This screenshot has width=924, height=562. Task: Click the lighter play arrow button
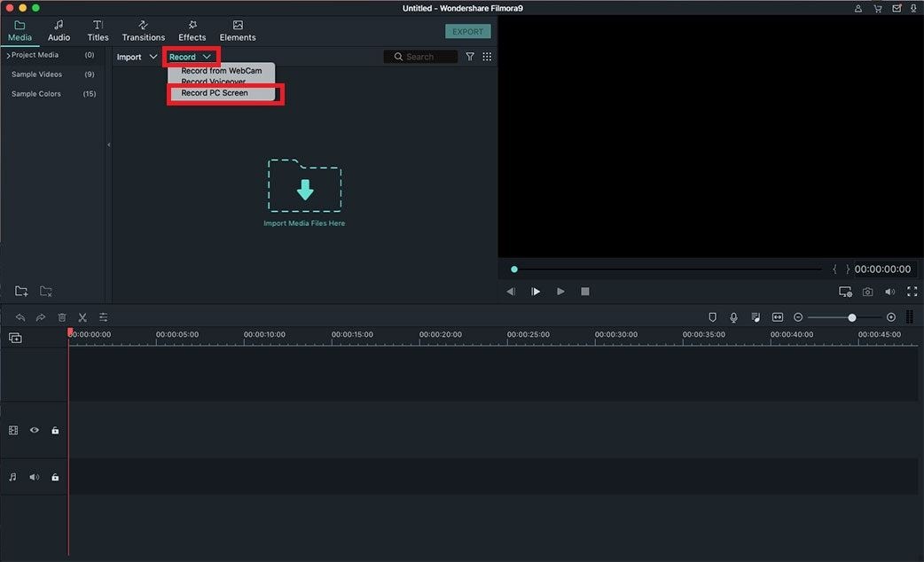click(560, 292)
